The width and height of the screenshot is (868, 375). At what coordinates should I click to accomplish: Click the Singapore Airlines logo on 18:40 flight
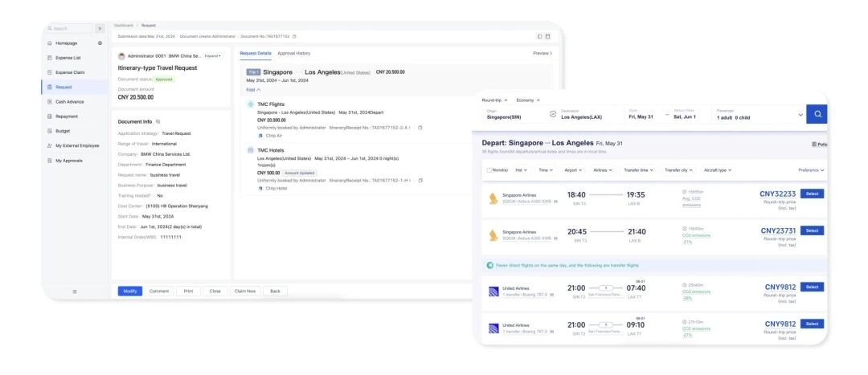tap(493, 198)
